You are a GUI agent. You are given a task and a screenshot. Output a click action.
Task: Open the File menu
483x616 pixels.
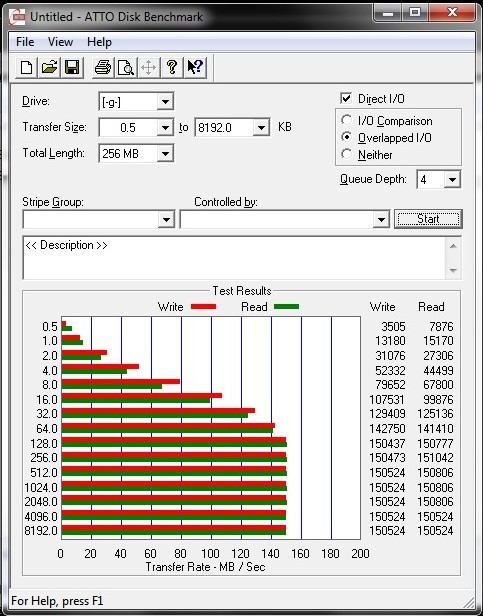[x=25, y=42]
